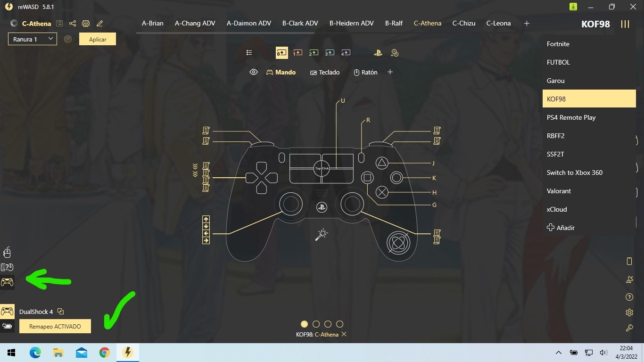Screen dimensions: 644x362
Task: Select the main shift layer 0
Action: [281, 53]
